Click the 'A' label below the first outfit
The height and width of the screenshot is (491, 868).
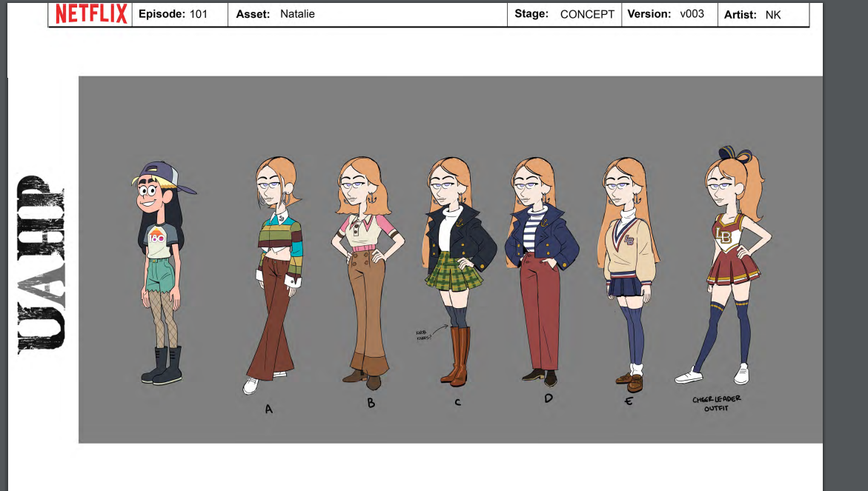[268, 409]
